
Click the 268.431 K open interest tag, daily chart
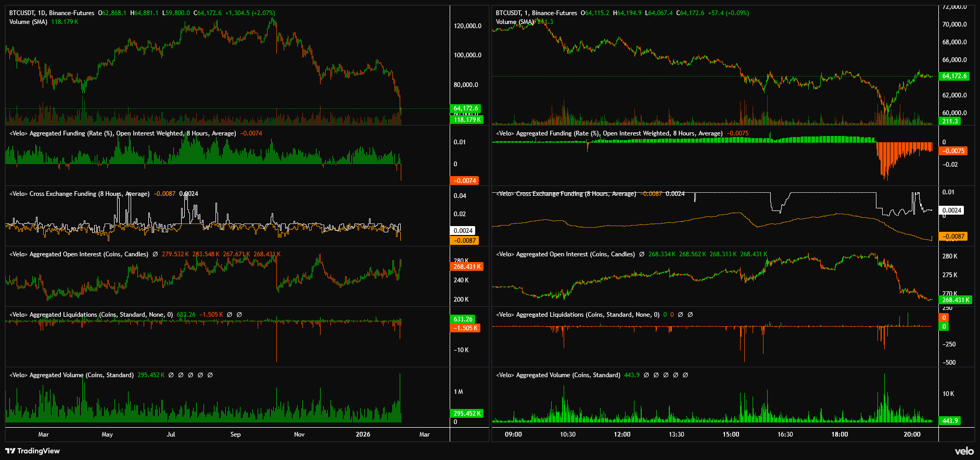(467, 267)
